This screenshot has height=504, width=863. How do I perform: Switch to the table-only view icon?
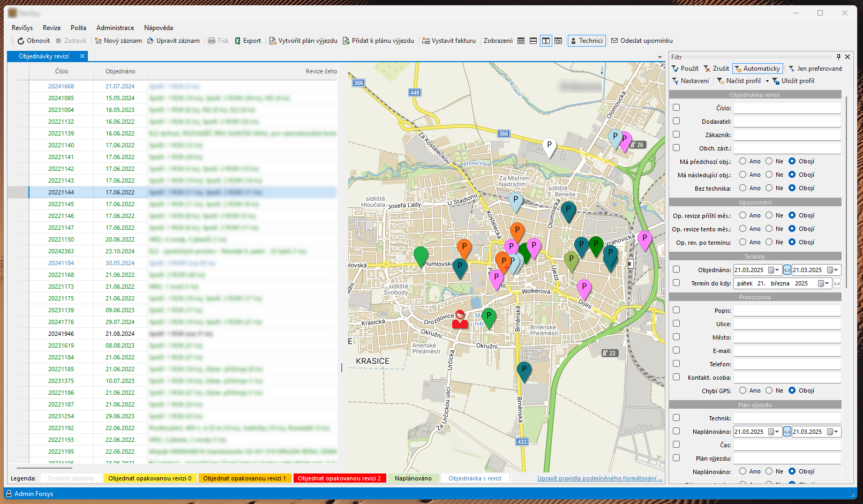(521, 41)
